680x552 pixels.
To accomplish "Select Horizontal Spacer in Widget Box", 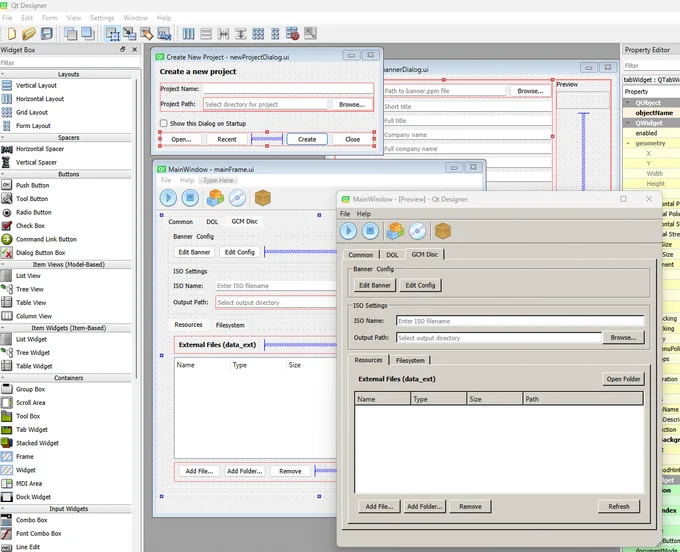I will pyautogui.click(x=39, y=149).
